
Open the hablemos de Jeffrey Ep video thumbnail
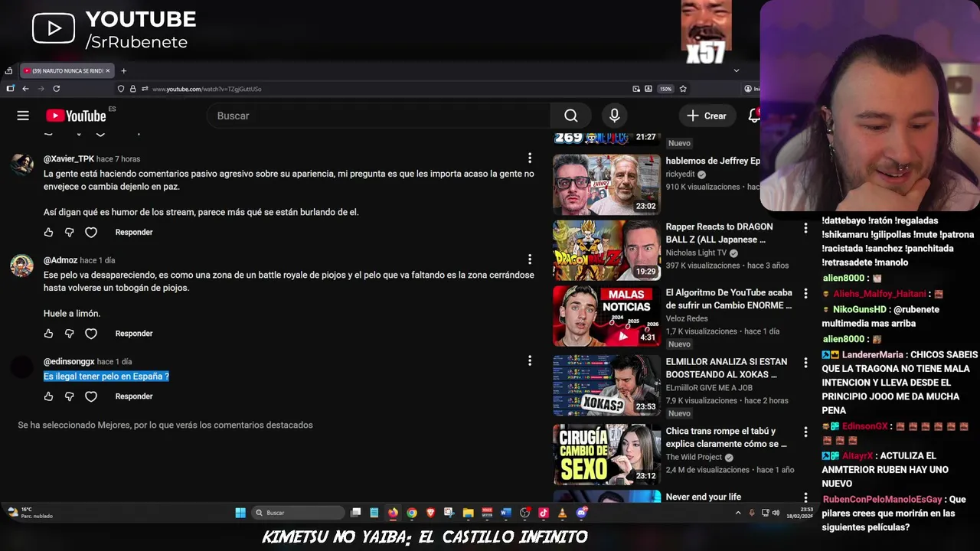click(606, 184)
